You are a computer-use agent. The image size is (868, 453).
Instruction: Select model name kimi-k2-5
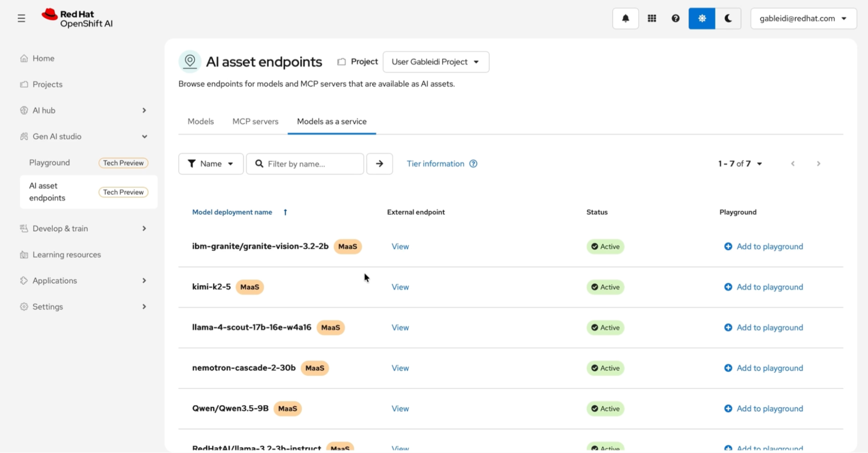coord(211,287)
